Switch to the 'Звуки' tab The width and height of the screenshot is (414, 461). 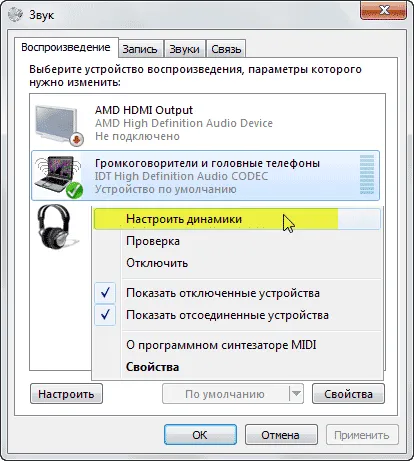[184, 49]
